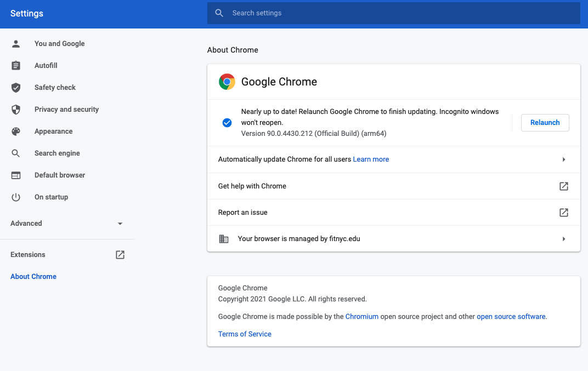
Task: Click the magnifier icon beside Search engine
Action: pos(16,153)
